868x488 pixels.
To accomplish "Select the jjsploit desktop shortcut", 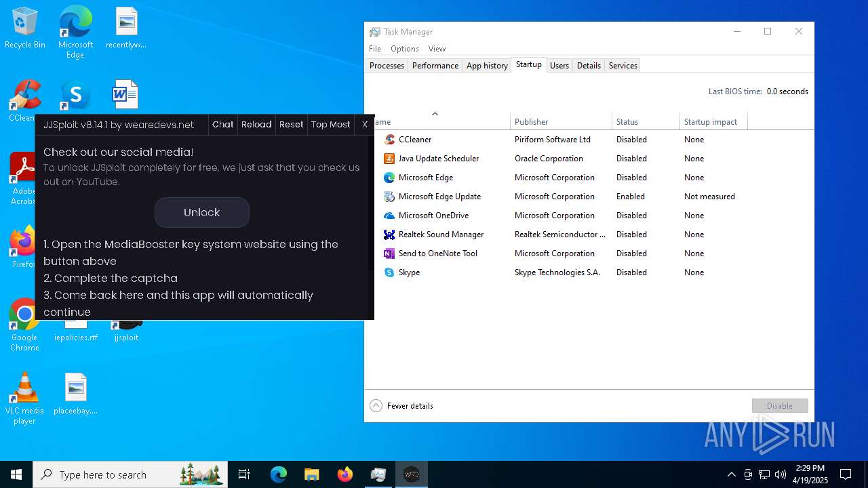I will [x=126, y=331].
